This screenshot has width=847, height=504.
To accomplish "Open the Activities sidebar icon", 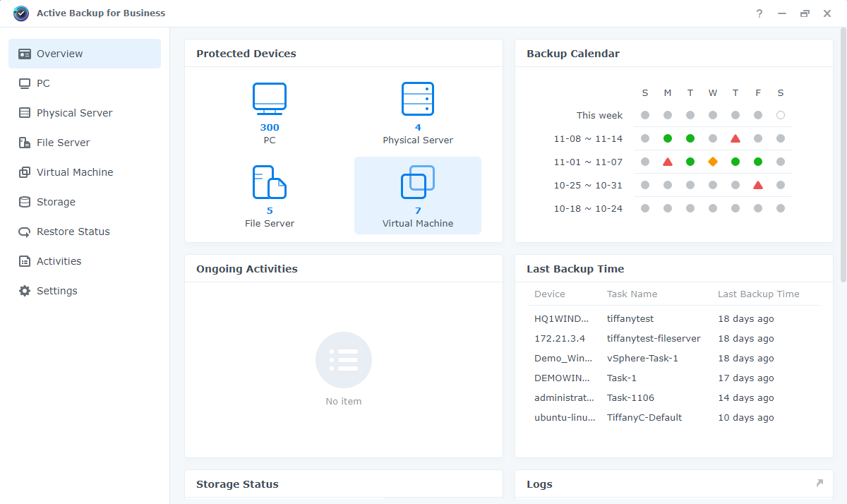I will coord(23,260).
